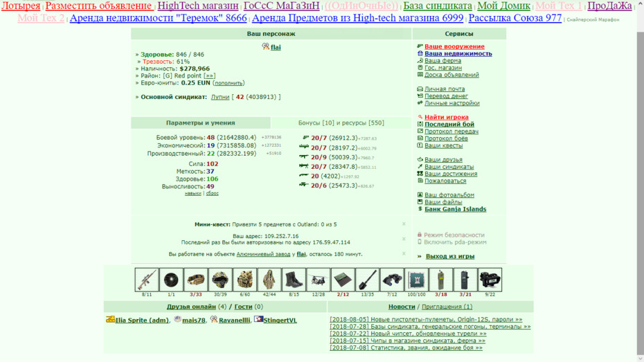The image size is (644, 362).
Task: Enable Включить pda-режим
Action: pyautogui.click(x=455, y=242)
